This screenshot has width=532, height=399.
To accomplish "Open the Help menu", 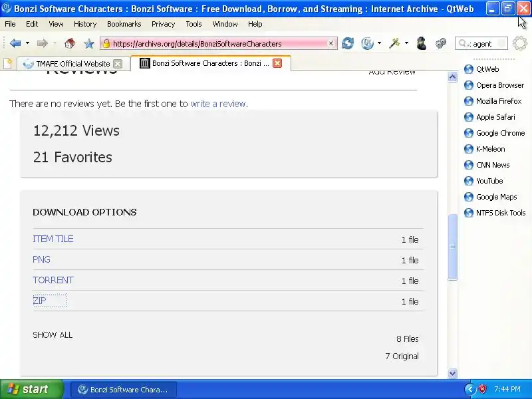I will [255, 24].
